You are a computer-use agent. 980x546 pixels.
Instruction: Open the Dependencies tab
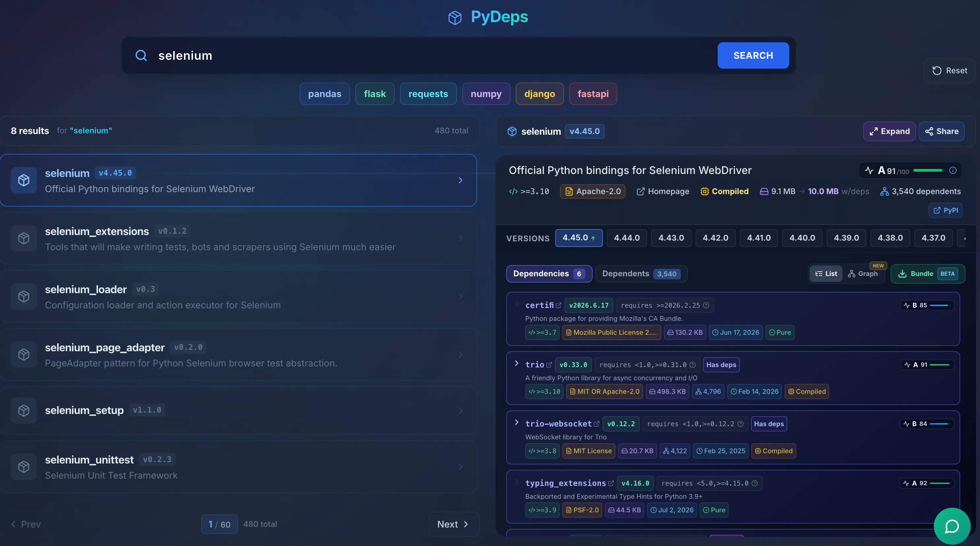tap(549, 274)
